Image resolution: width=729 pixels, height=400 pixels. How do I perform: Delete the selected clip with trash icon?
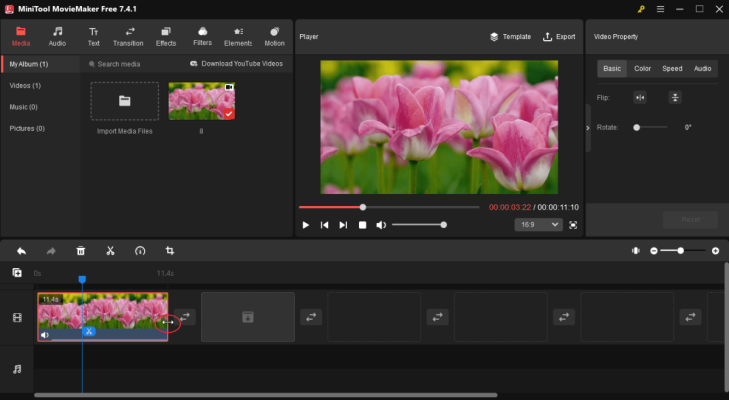point(81,251)
